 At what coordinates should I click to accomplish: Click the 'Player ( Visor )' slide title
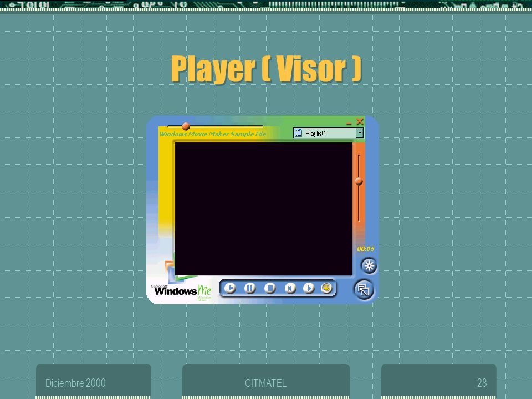(267, 69)
